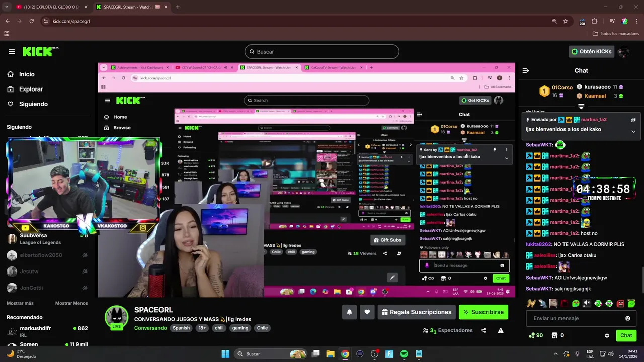Open Jesutw channel in sidebar
Viewport: 644px width, 362px height.
48,271
